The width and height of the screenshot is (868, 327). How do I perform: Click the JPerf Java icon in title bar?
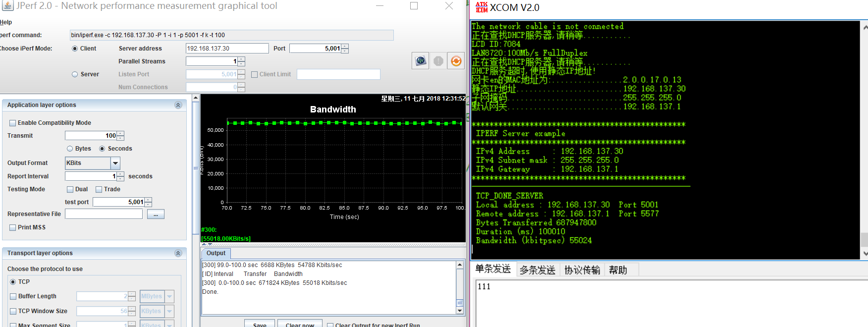(x=8, y=6)
